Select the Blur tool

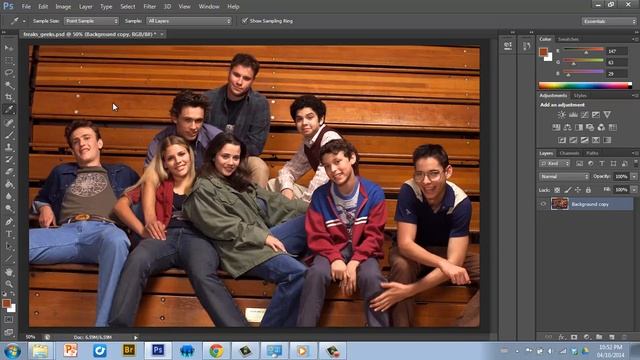9,196
